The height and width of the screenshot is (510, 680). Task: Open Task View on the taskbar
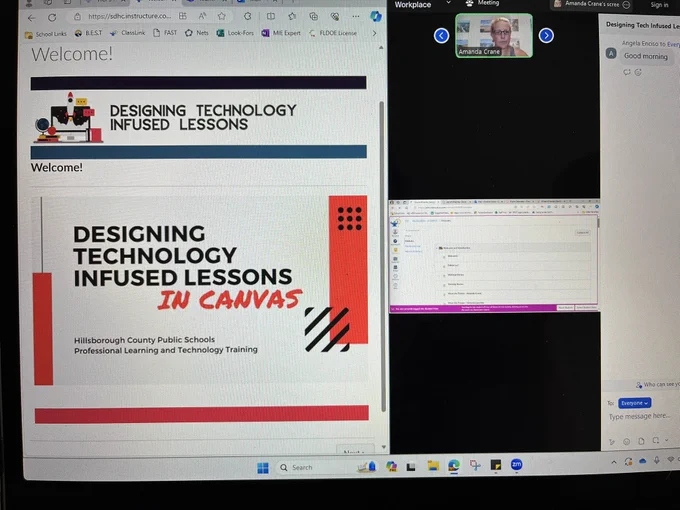point(411,467)
